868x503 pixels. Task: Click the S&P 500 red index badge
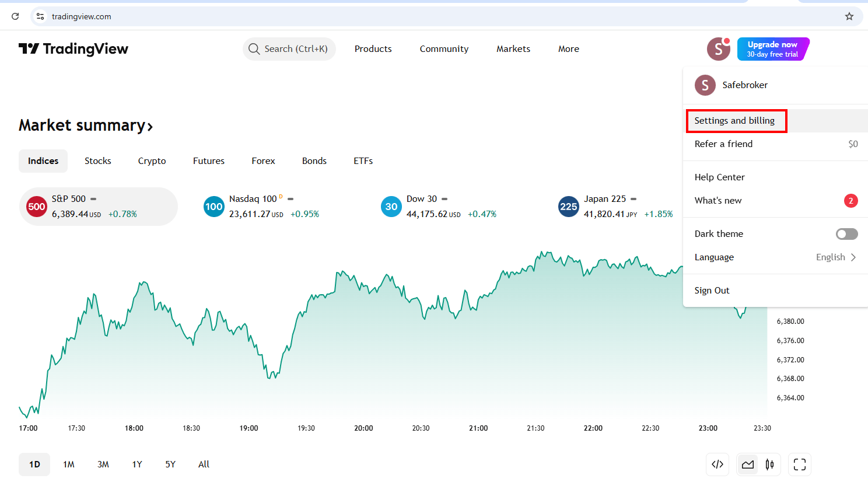37,207
